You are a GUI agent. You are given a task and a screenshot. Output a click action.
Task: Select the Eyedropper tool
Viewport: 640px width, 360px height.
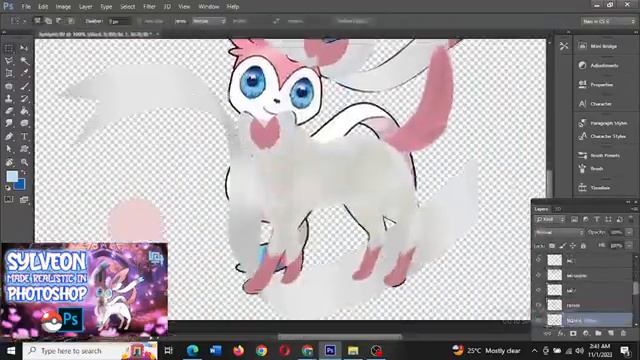click(24, 73)
